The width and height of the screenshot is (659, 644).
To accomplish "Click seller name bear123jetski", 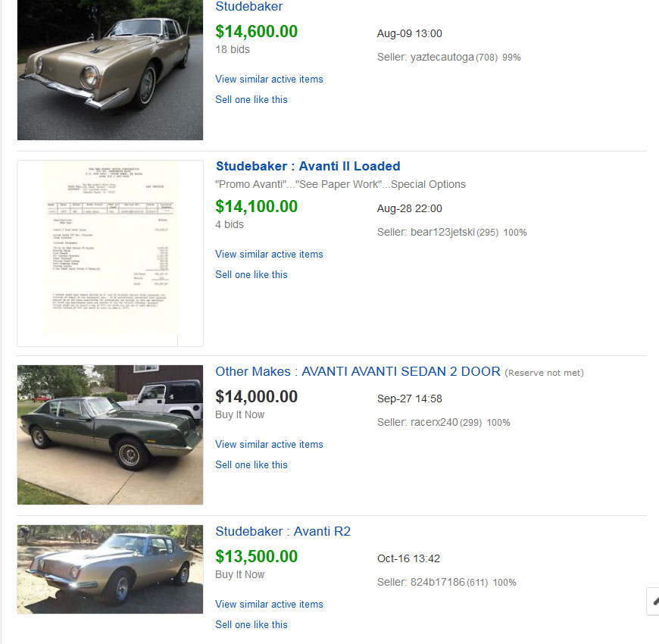I will click(443, 233).
